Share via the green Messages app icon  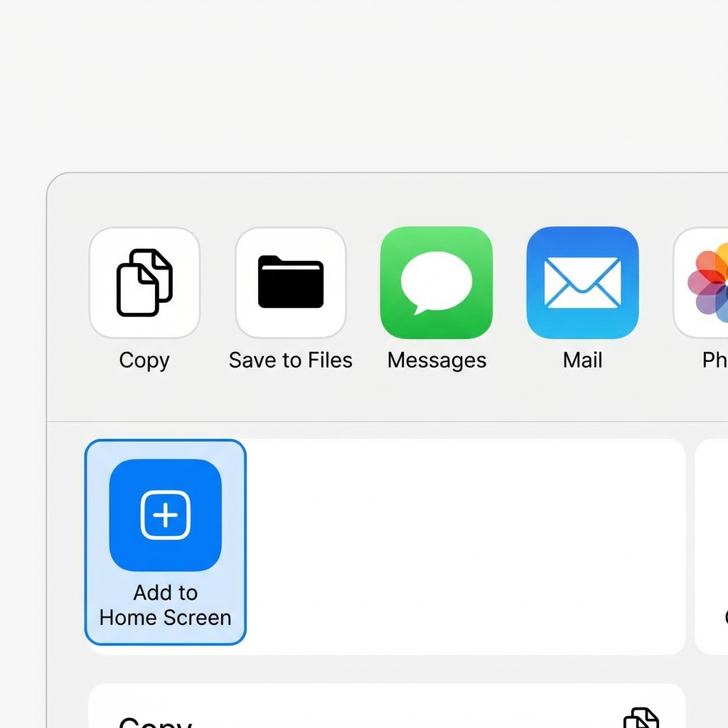(437, 282)
